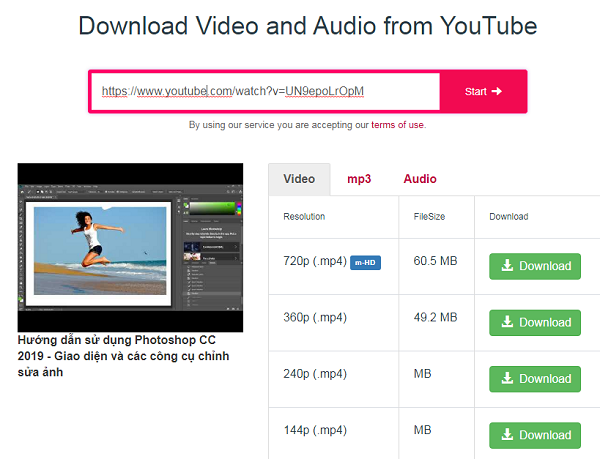Click the m-HD badge on 720p
Screen dimensions: 600x459
[365, 263]
